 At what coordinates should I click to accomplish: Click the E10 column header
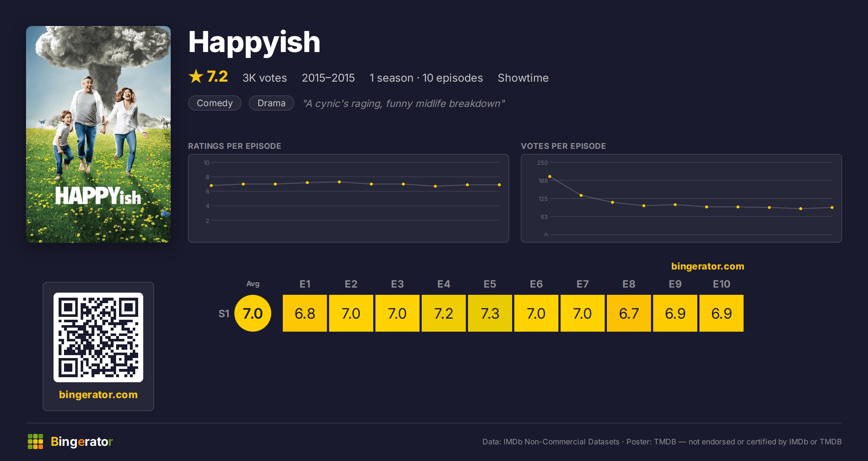(x=722, y=284)
